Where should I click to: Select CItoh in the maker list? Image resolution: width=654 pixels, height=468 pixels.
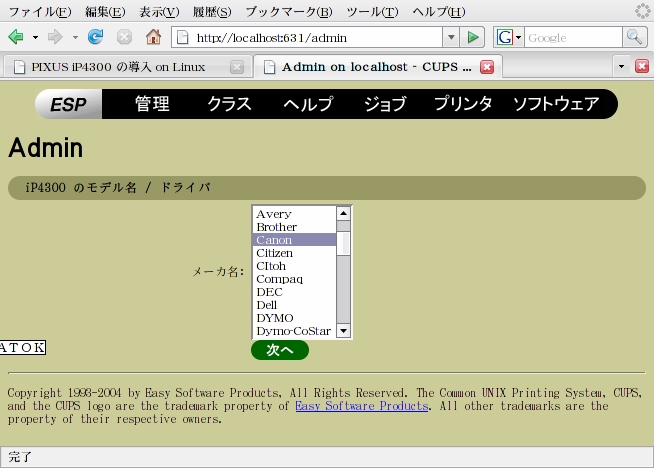[x=294, y=266]
